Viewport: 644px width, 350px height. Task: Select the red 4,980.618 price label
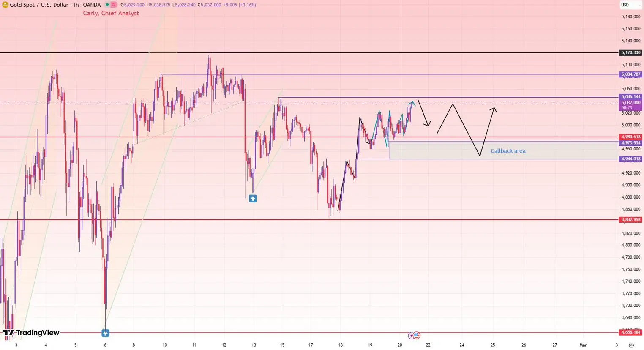pyautogui.click(x=630, y=137)
